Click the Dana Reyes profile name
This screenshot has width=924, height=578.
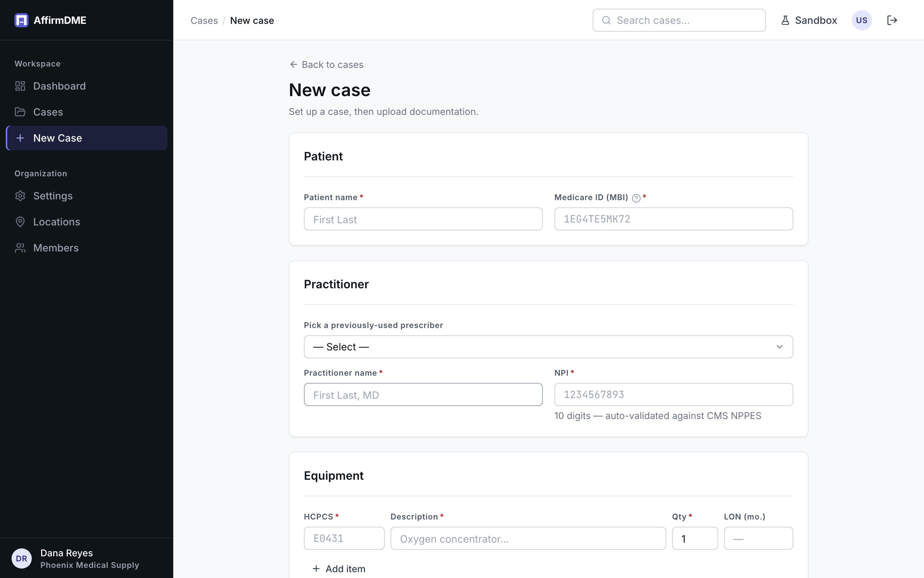pos(66,553)
